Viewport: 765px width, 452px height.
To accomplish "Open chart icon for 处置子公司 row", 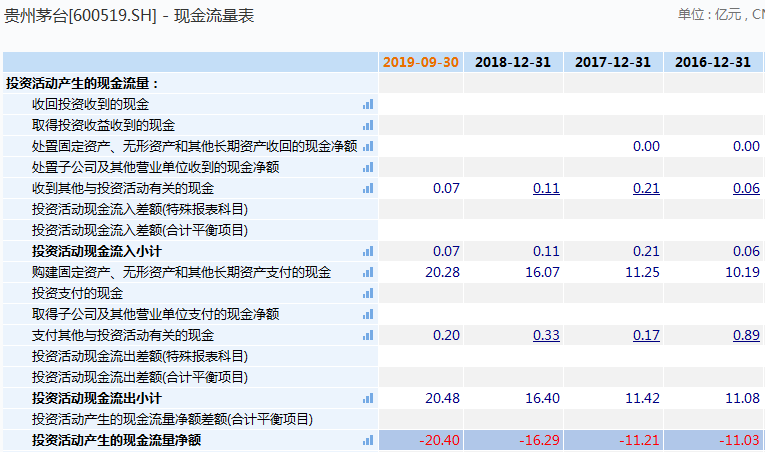I will tap(367, 167).
